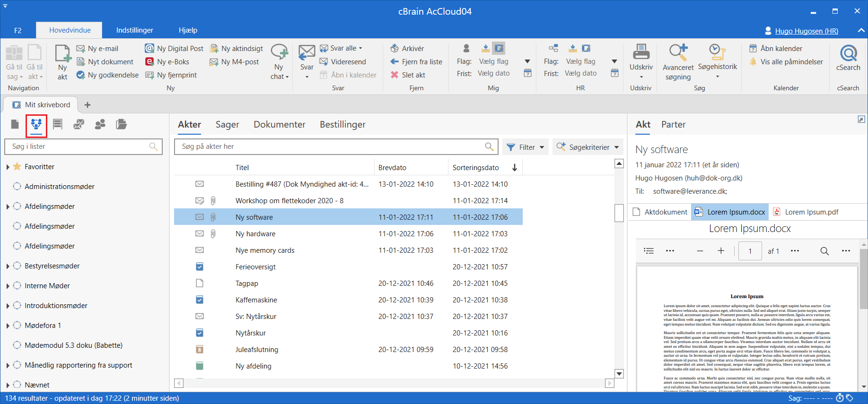This screenshot has width=868, height=404.
Task: Start a Ny chat
Action: coord(279,62)
